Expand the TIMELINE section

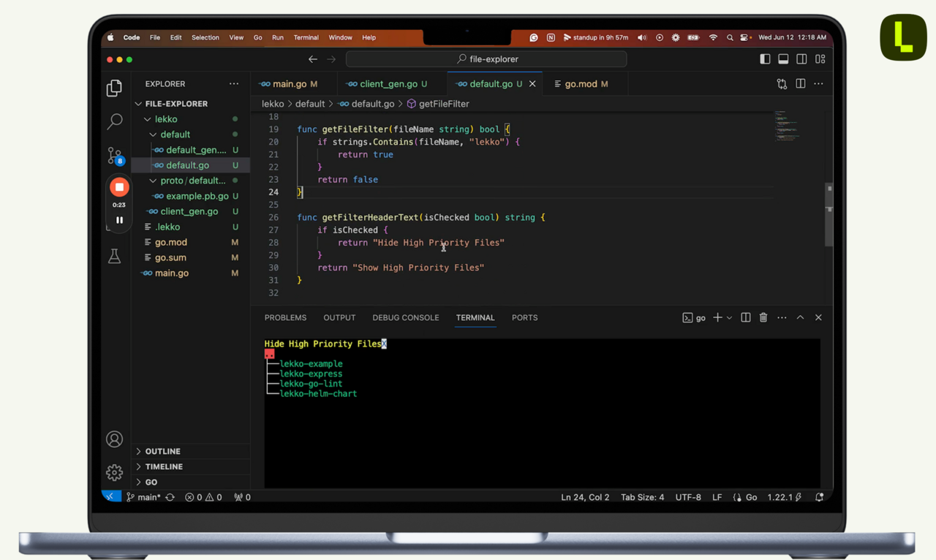click(x=164, y=466)
